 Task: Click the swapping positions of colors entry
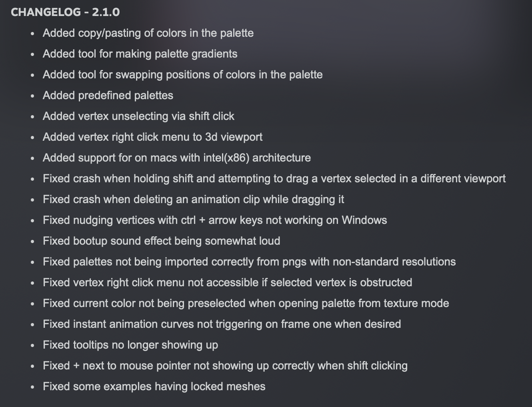point(183,74)
